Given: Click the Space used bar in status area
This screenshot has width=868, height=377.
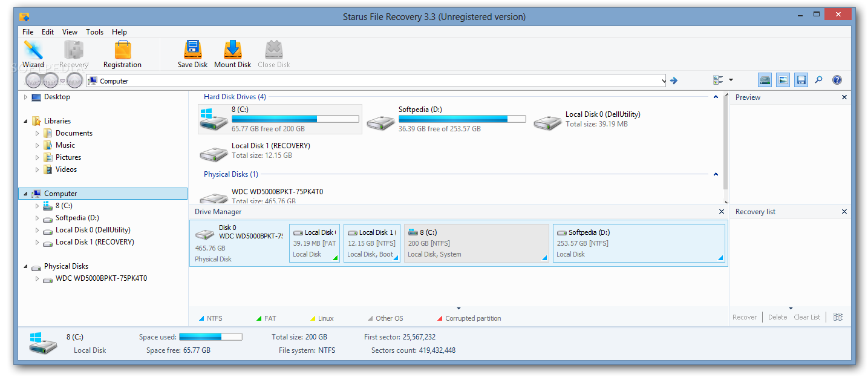Looking at the screenshot, I should 210,337.
